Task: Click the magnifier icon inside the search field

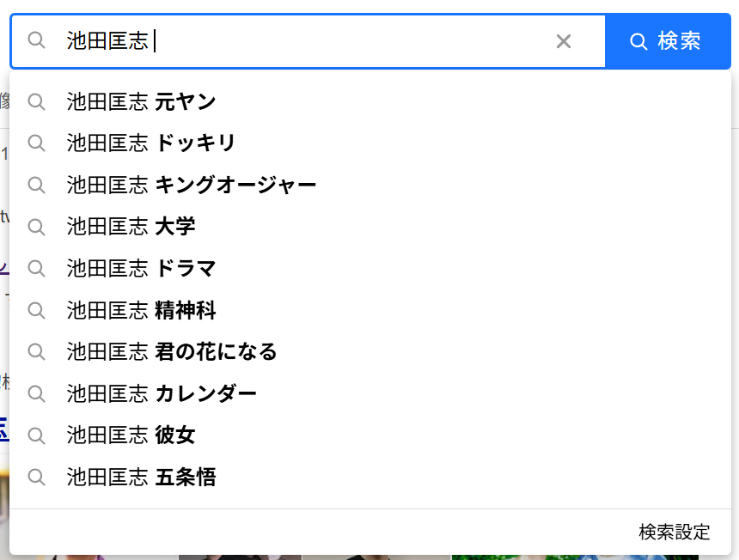Action: point(36,40)
